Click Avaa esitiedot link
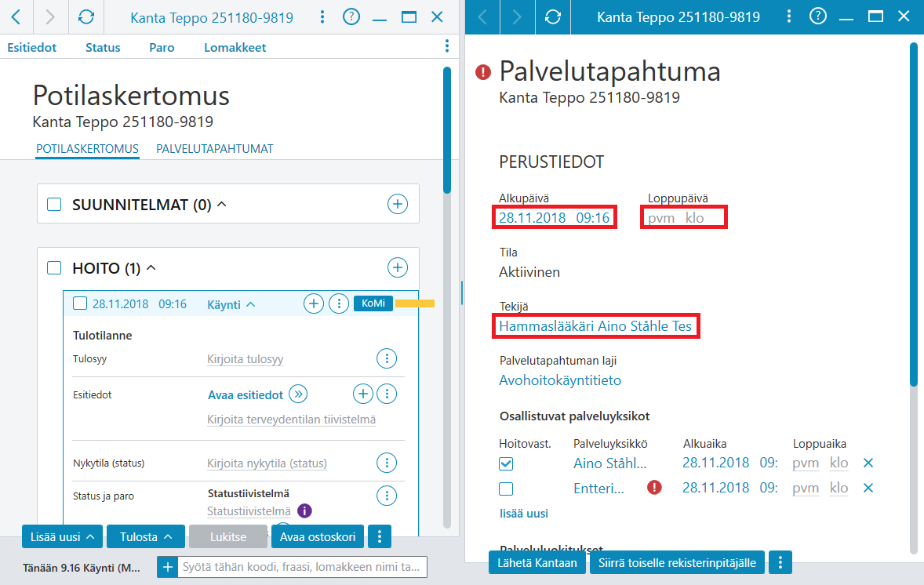This screenshot has width=924, height=585. click(x=246, y=394)
